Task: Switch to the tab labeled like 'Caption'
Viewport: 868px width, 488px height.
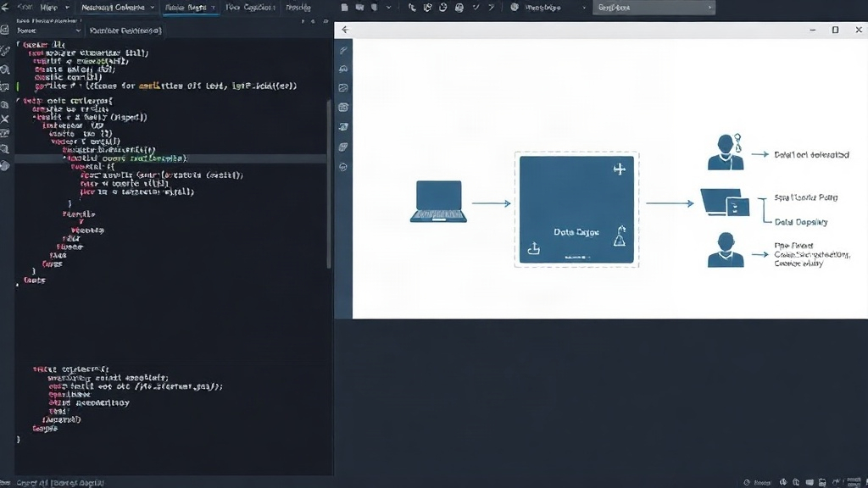Action: click(x=250, y=7)
